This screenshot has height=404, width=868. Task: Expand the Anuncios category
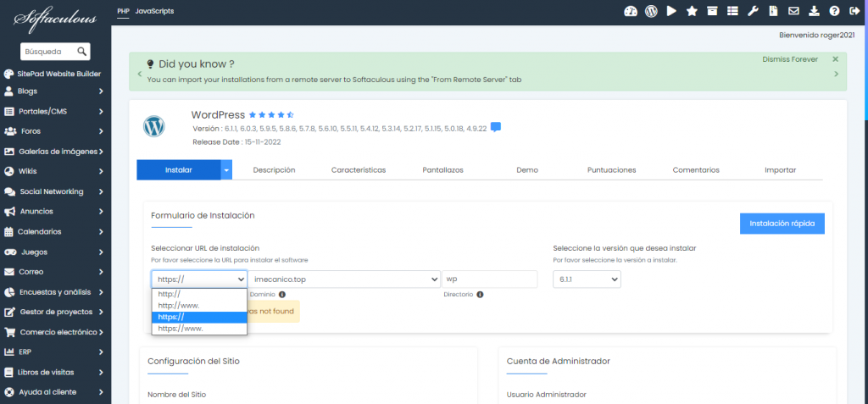tap(55, 212)
